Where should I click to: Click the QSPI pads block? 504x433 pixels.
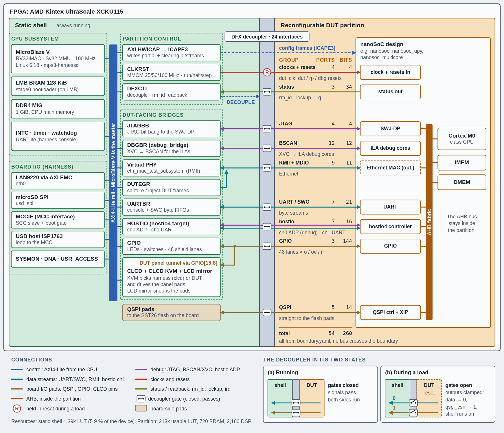click(172, 313)
